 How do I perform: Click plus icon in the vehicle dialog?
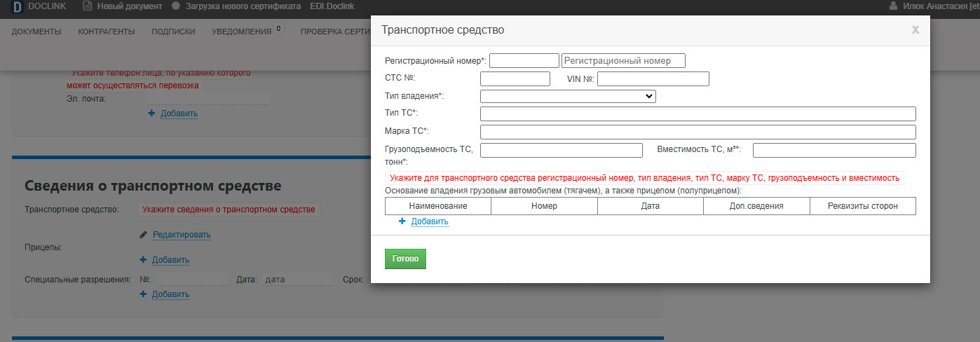tap(402, 221)
